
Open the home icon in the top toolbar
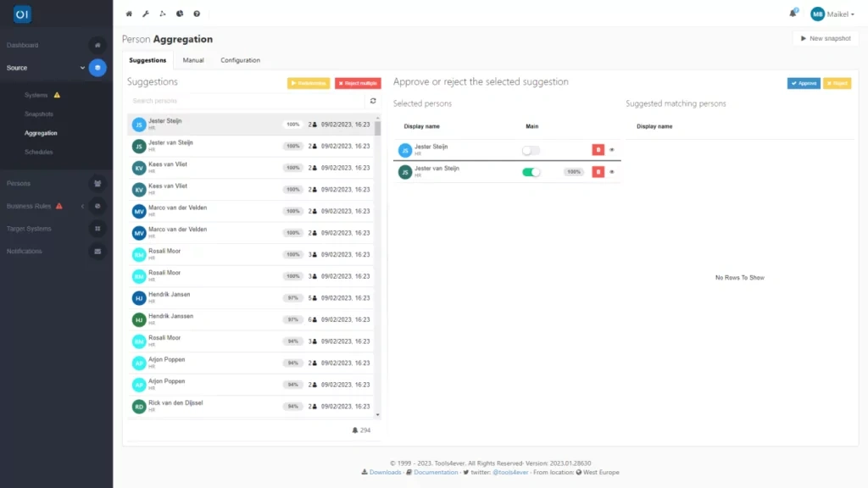coord(129,14)
